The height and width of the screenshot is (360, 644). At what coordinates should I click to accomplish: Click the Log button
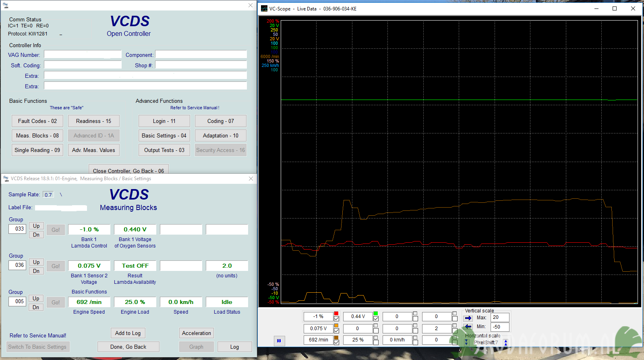235,347
